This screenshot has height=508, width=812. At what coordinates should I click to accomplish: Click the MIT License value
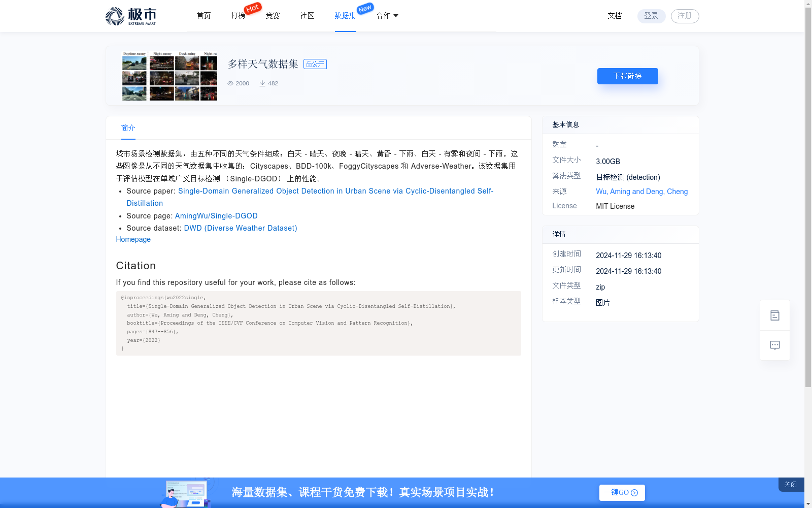pos(615,206)
